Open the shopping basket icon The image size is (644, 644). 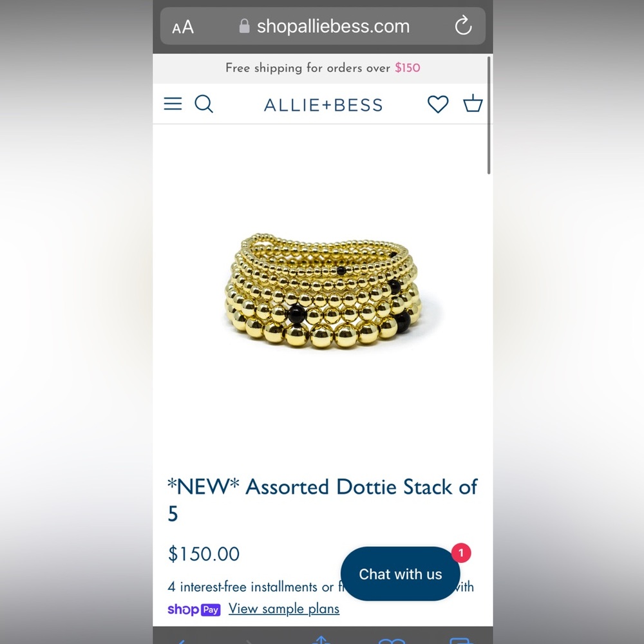coord(473,103)
